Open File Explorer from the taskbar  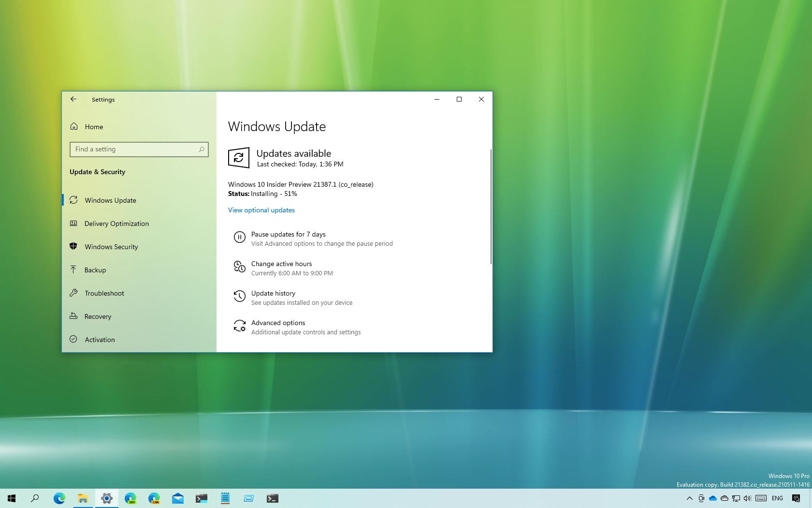coord(83,498)
